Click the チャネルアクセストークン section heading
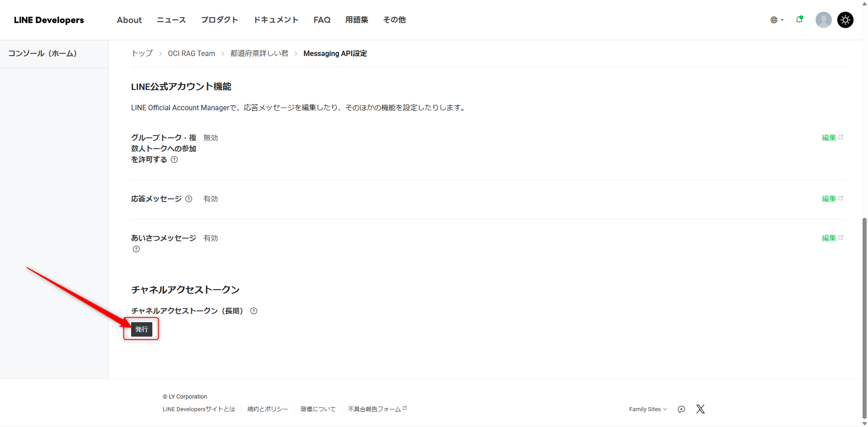Image resolution: width=868 pixels, height=427 pixels. [185, 290]
